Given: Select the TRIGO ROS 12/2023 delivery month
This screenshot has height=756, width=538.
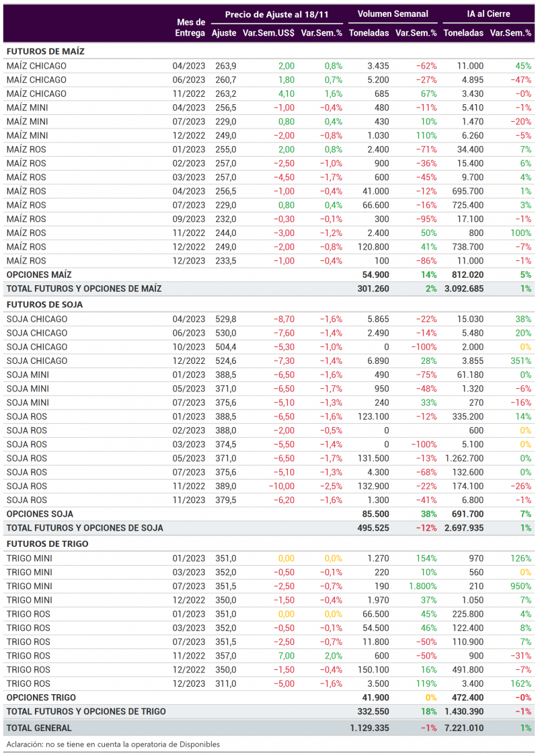Looking at the screenshot, I should pyautogui.click(x=189, y=683).
